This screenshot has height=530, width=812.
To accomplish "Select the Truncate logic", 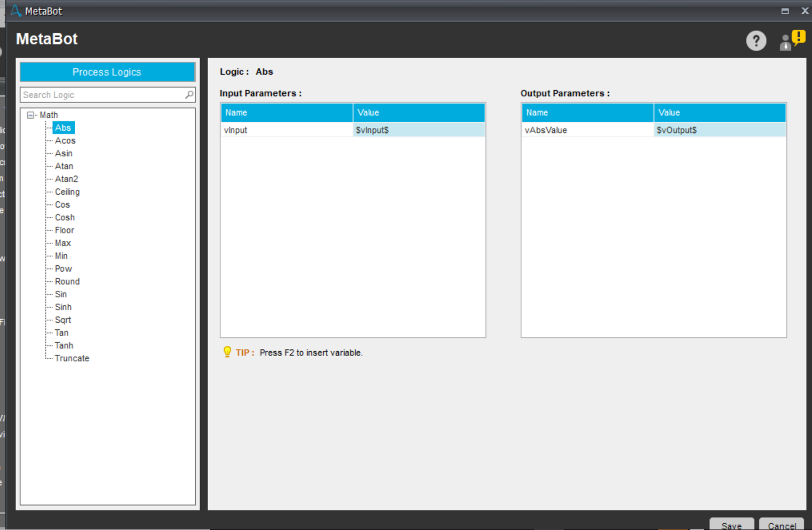I will coord(72,358).
